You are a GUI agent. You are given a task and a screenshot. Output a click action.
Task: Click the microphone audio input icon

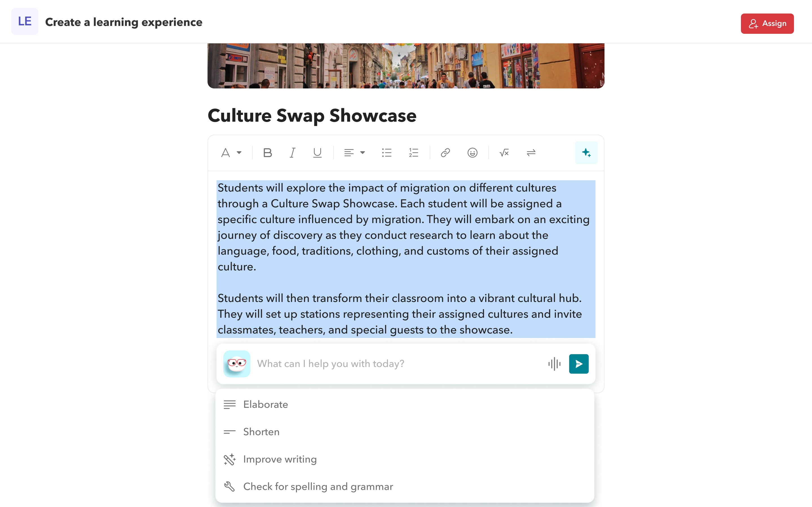(x=554, y=363)
